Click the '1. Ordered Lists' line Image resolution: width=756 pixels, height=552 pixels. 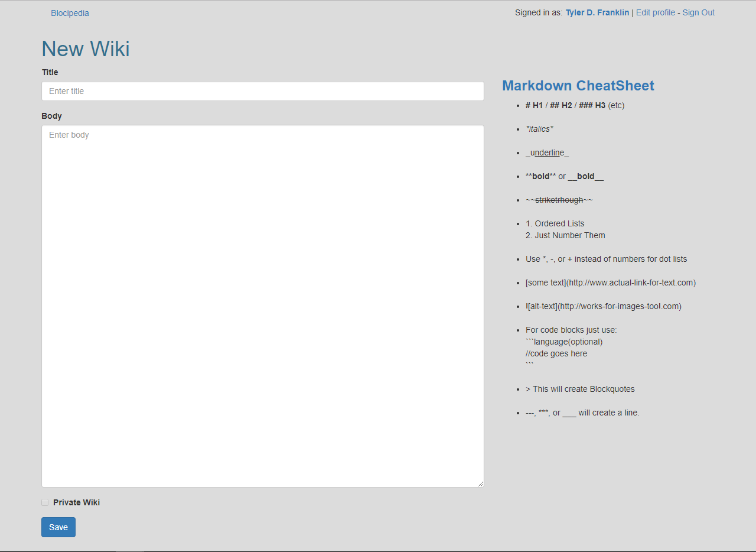555,223
